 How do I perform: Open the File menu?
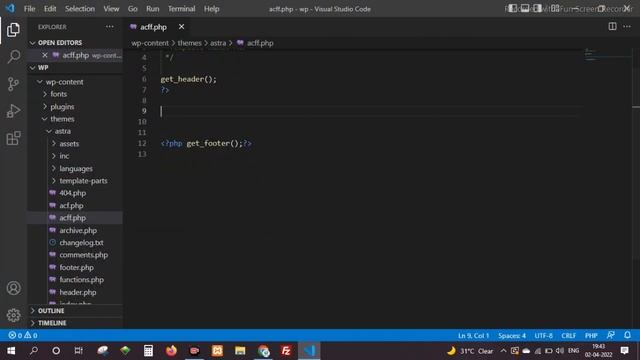point(29,9)
